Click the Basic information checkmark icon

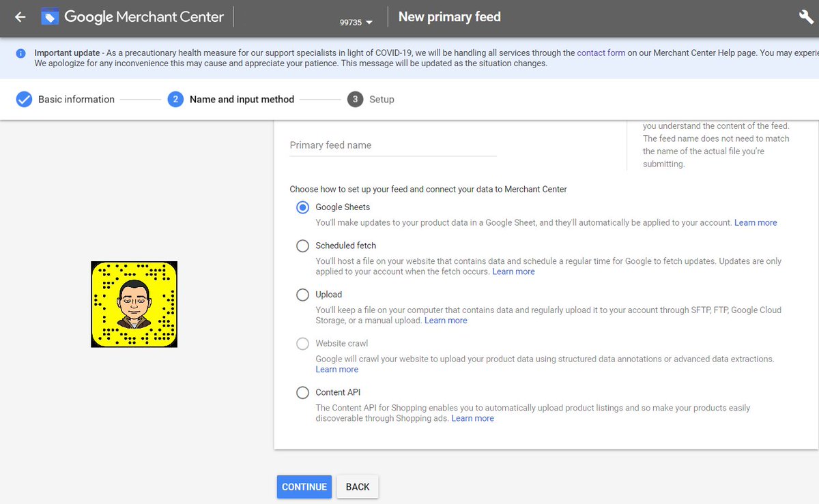pos(24,100)
